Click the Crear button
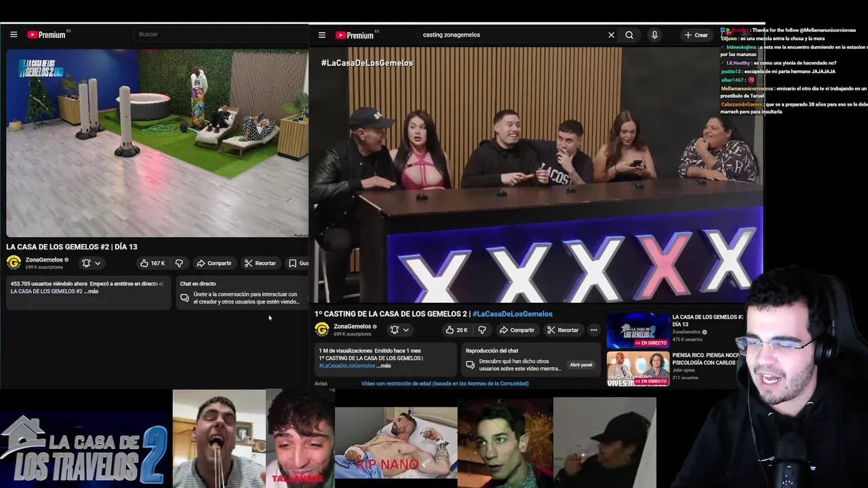 pyautogui.click(x=696, y=35)
